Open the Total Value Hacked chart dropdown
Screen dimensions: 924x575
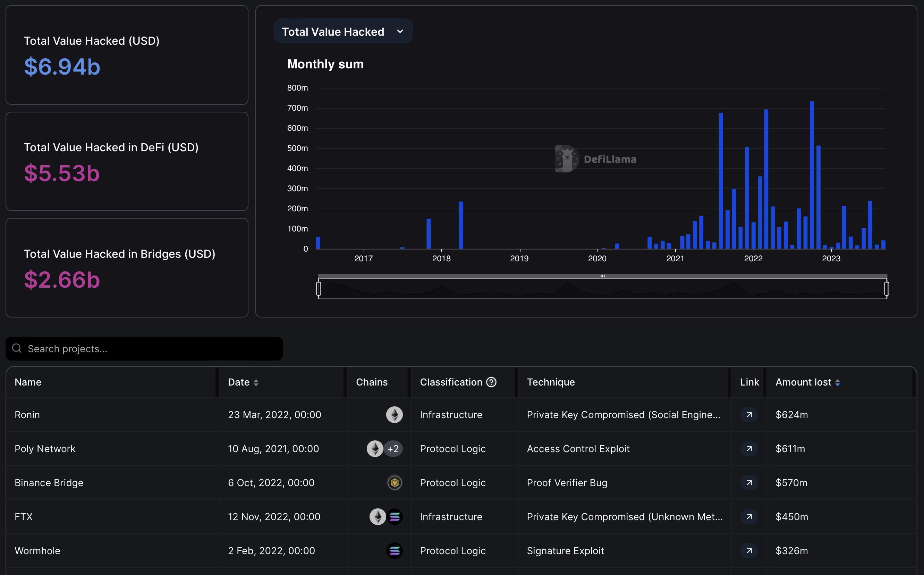coord(343,32)
